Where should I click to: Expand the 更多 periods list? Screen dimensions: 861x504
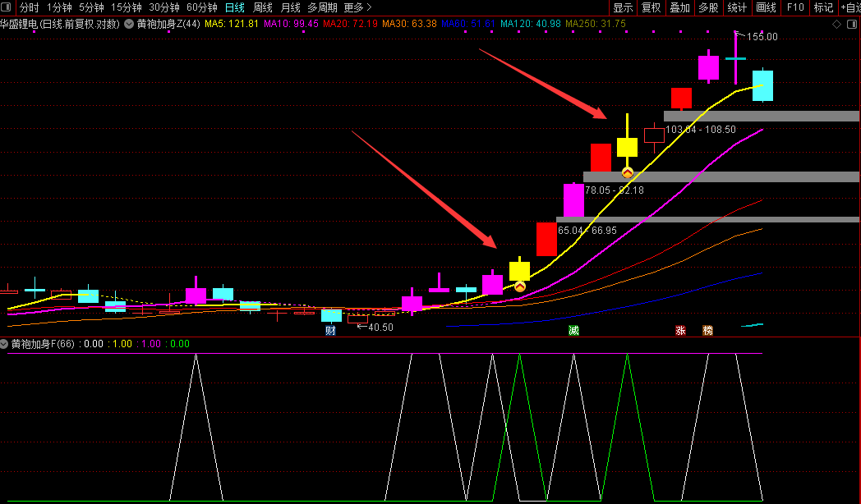(357, 7)
